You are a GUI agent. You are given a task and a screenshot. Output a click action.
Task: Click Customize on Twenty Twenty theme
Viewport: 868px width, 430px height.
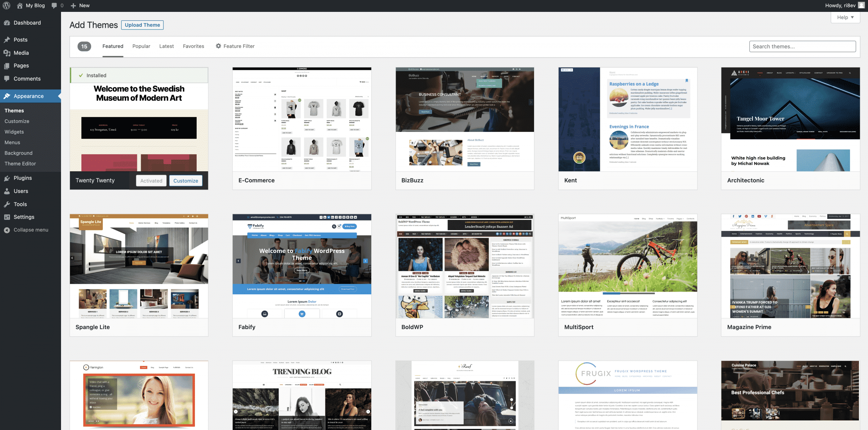[x=186, y=181]
